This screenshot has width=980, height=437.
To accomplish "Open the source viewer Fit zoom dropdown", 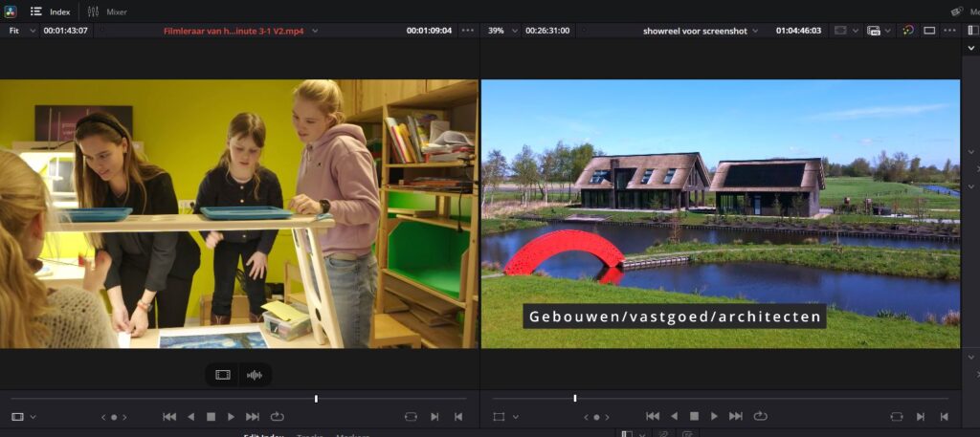I will [23, 31].
